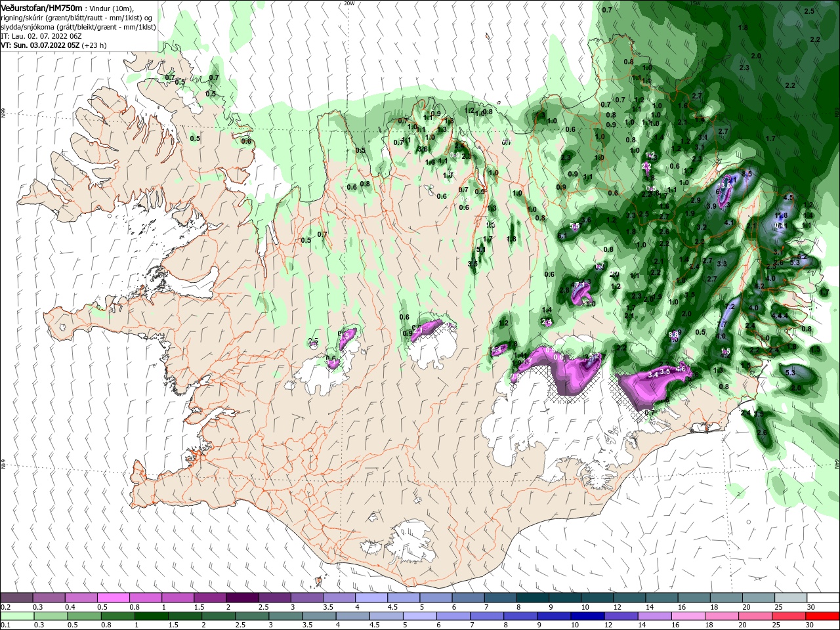Pick the light gray upper swatch 25–30
This screenshot has height=630, width=840.
791,598
